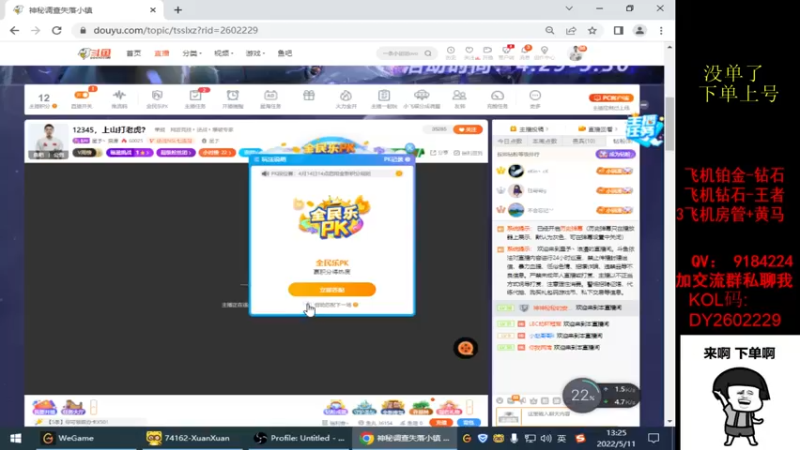Open the 直播 nav item
This screenshot has width=800, height=450.
coord(162,53)
